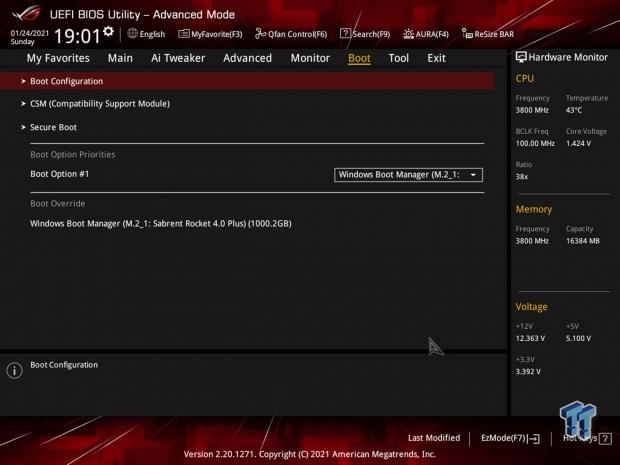
Task: Open MyFavorite(F3) list
Action: tap(210, 34)
